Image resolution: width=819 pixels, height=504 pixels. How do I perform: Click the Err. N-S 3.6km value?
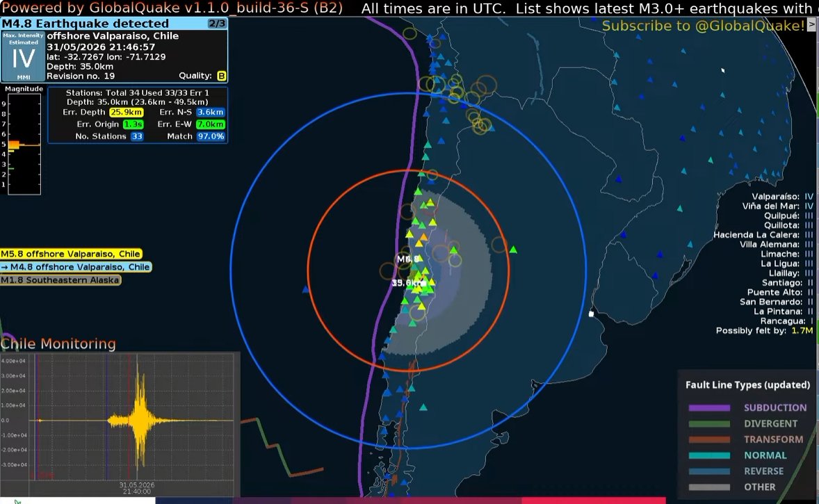[211, 113]
